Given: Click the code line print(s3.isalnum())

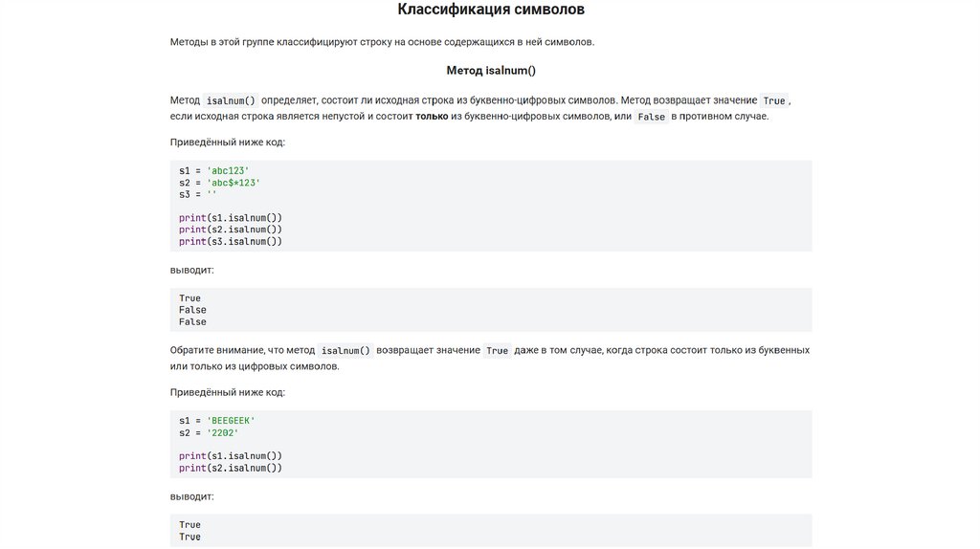Looking at the screenshot, I should point(231,241).
